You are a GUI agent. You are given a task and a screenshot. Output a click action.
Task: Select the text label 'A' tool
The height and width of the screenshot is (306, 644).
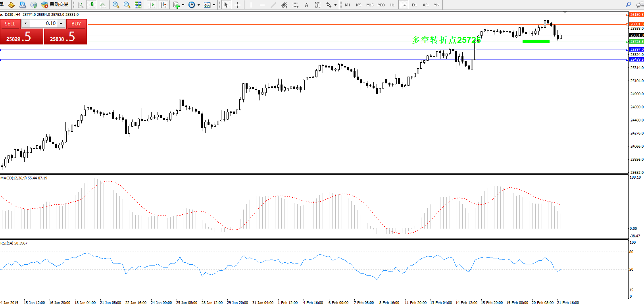(306, 5)
